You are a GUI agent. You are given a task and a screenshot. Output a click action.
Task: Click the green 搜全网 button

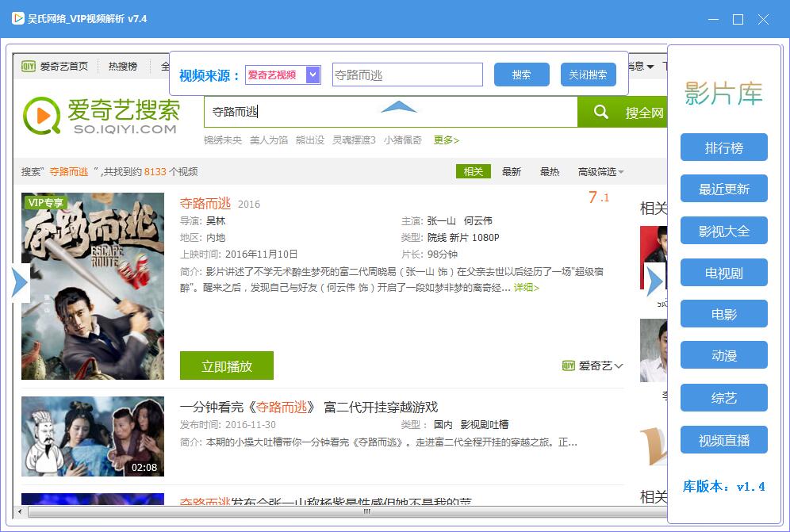point(622,112)
